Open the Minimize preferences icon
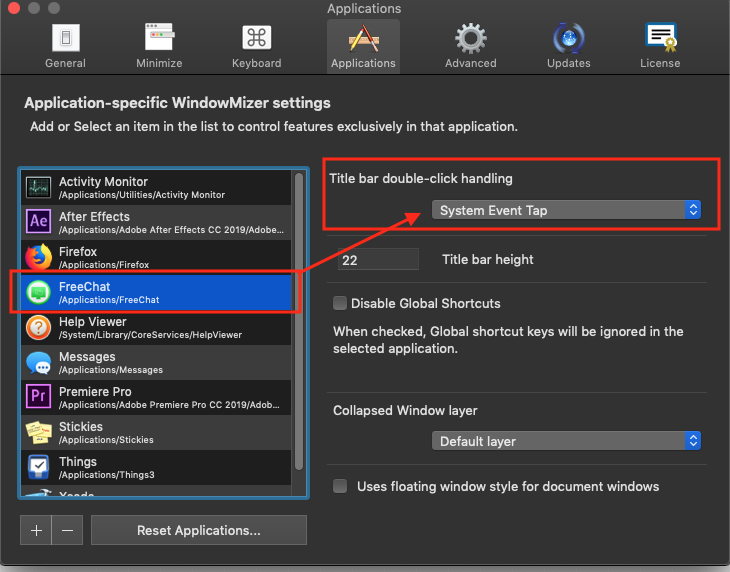This screenshot has height=572, width=730. (159, 37)
